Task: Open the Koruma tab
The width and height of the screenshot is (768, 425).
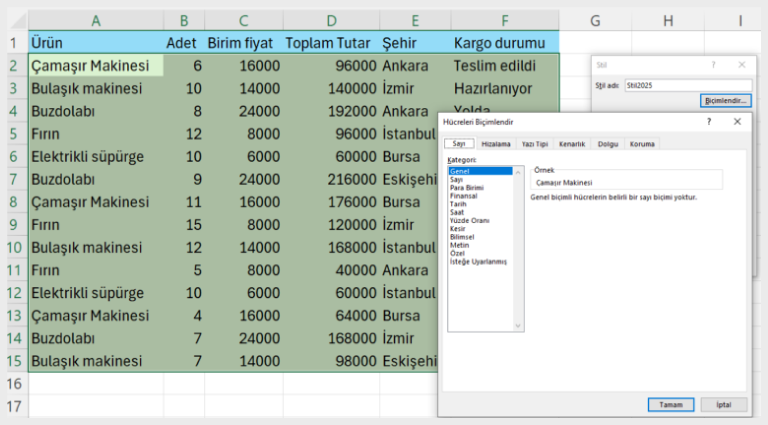Action: pyautogui.click(x=642, y=144)
